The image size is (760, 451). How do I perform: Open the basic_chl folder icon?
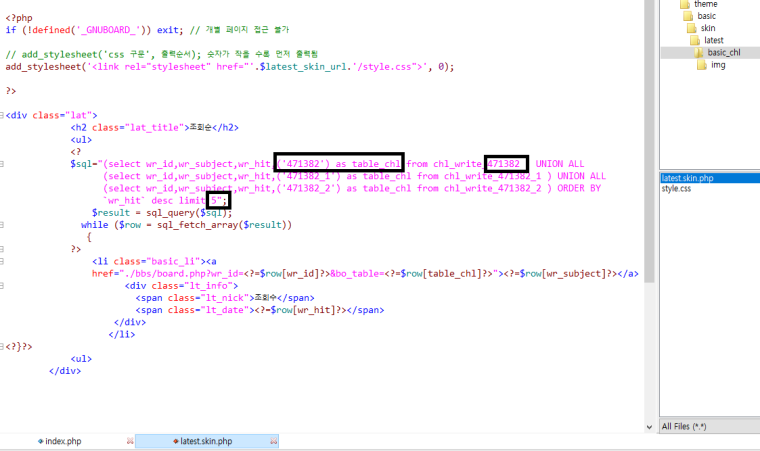point(698,52)
